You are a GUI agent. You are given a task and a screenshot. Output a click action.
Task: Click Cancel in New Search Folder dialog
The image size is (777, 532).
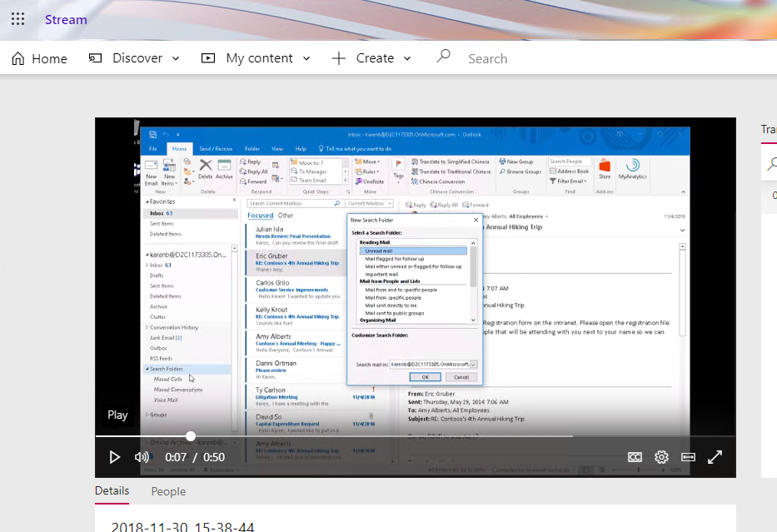tap(461, 377)
